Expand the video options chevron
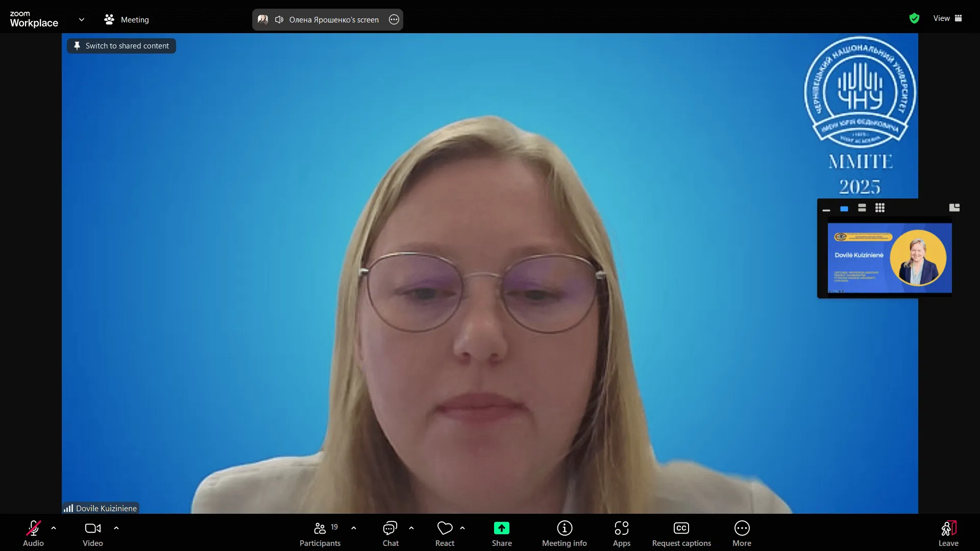Viewport: 980px width, 551px height. tap(116, 528)
